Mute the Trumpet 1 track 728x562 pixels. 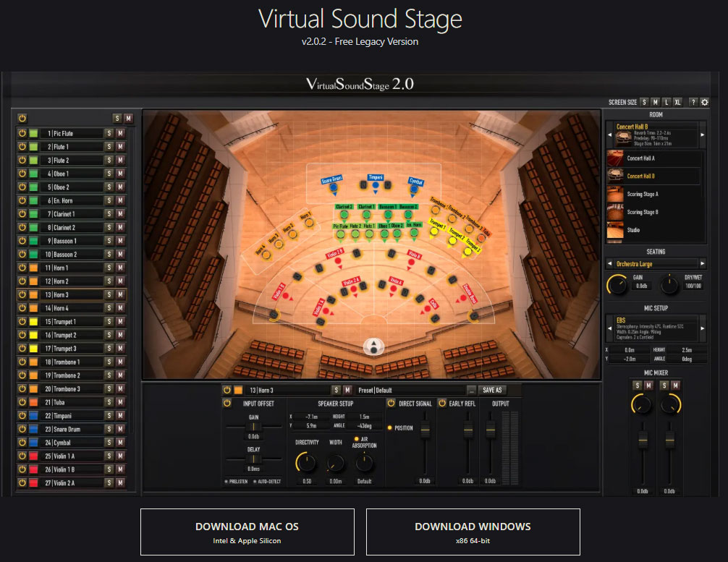click(120, 322)
